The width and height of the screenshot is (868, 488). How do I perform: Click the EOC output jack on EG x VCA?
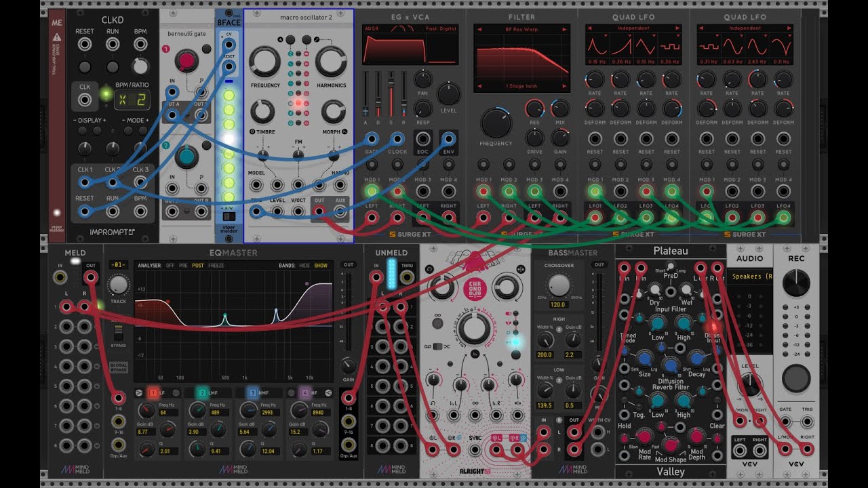pyautogui.click(x=422, y=139)
